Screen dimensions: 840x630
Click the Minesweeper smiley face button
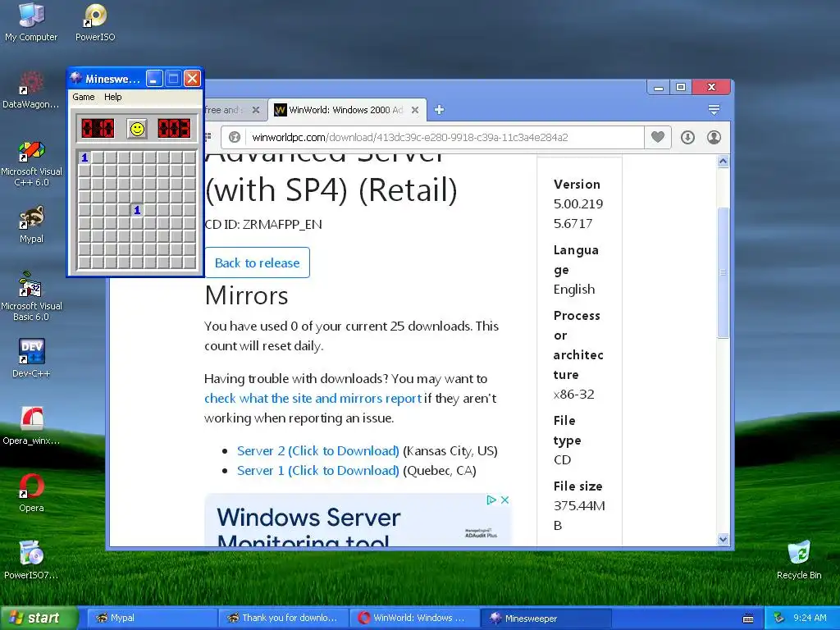point(137,129)
